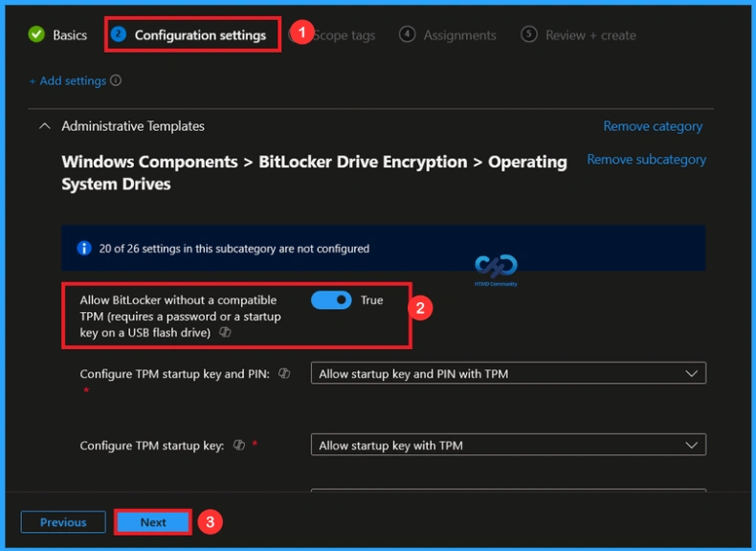This screenshot has height=551, width=756.
Task: Click the 'True' toggle state label
Action: coord(371,299)
